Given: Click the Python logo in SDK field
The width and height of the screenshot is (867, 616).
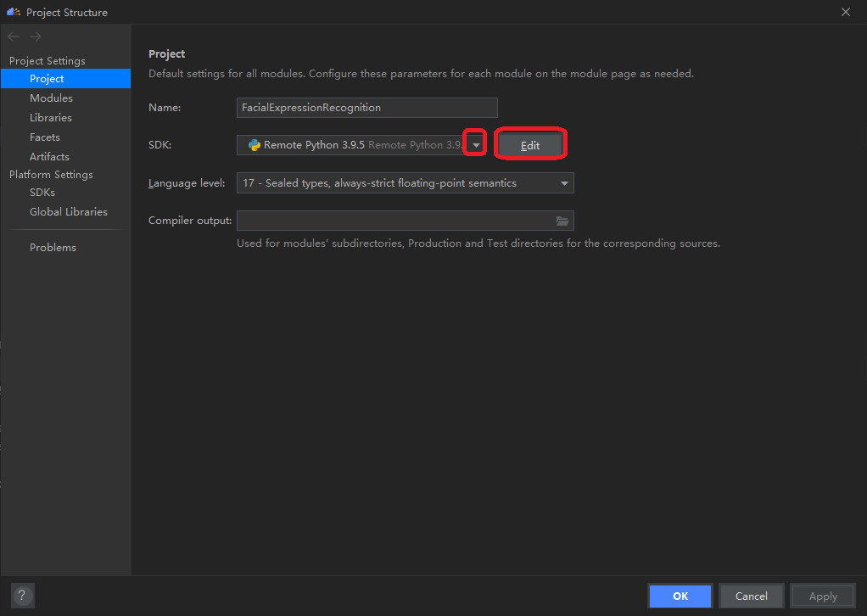Looking at the screenshot, I should click(255, 145).
